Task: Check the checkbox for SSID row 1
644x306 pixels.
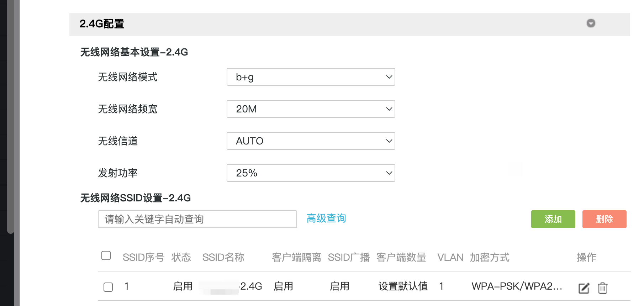Action: (x=108, y=287)
